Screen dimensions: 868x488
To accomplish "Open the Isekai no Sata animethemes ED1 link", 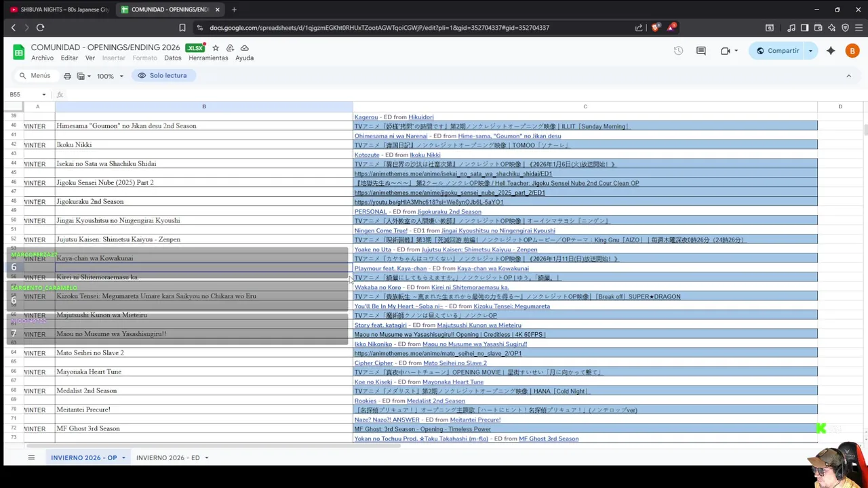I will pyautogui.click(x=453, y=174).
